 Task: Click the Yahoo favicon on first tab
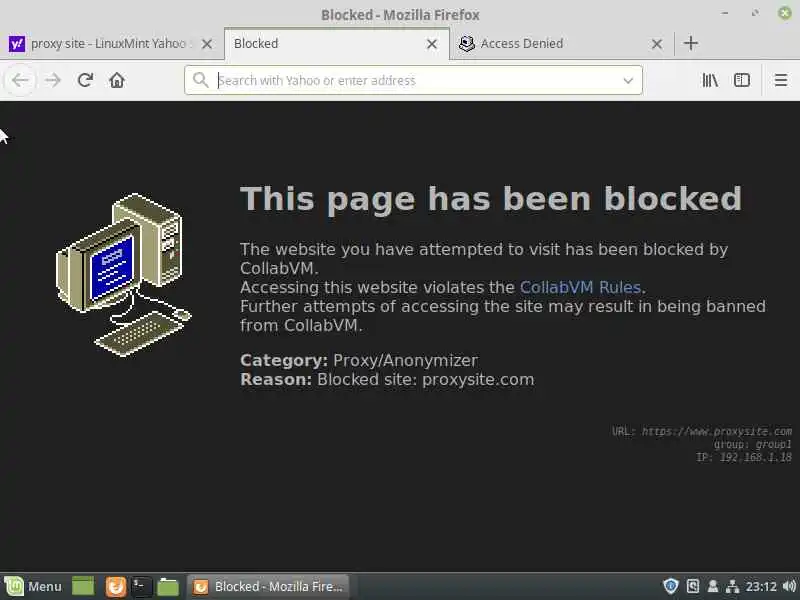17,44
